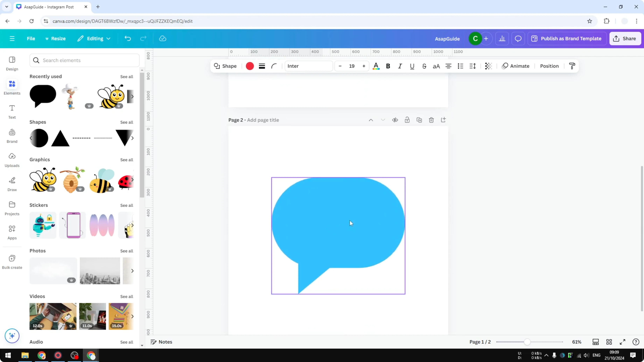
Task: Open the Inter font selector
Action: (x=309, y=66)
